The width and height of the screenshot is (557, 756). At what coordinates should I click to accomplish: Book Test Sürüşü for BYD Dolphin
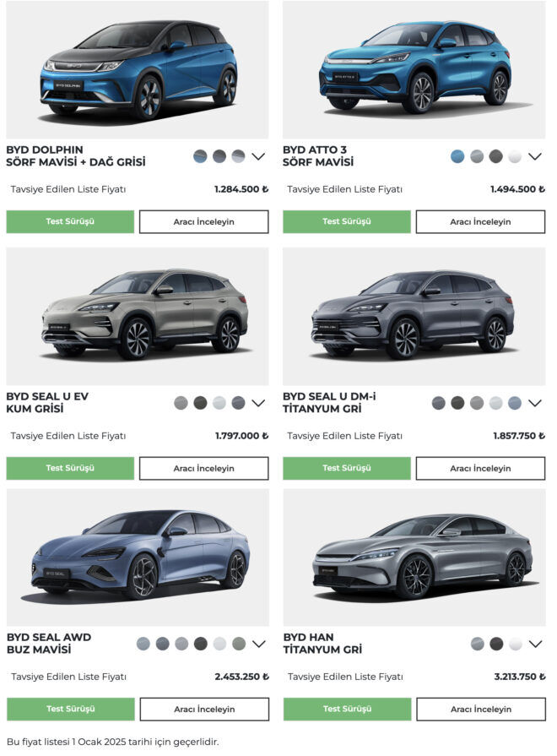[70, 222]
